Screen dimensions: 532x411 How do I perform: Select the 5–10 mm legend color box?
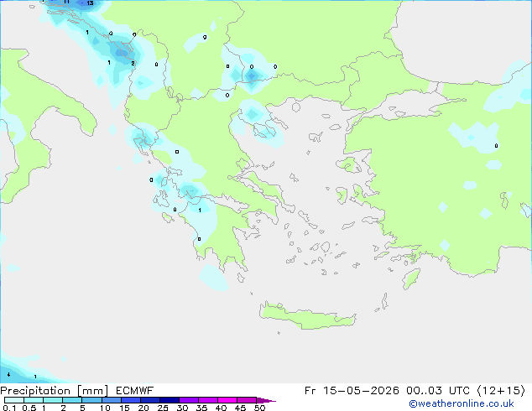pos(91,400)
